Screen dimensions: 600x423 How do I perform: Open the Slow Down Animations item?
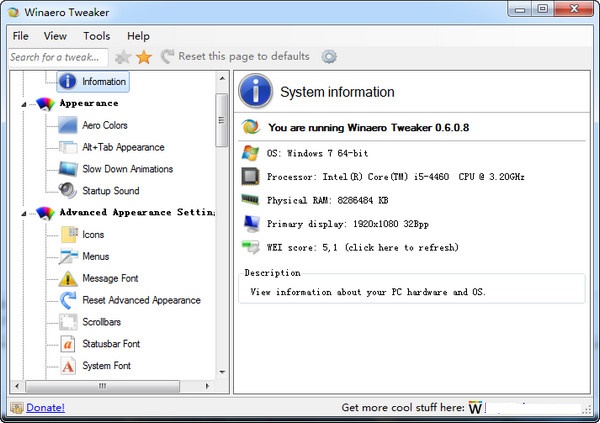127,169
